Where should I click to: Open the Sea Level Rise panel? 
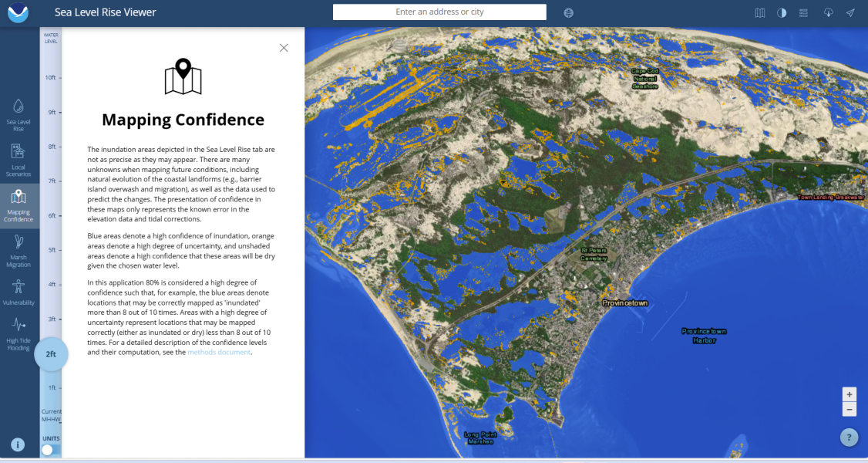pos(19,112)
